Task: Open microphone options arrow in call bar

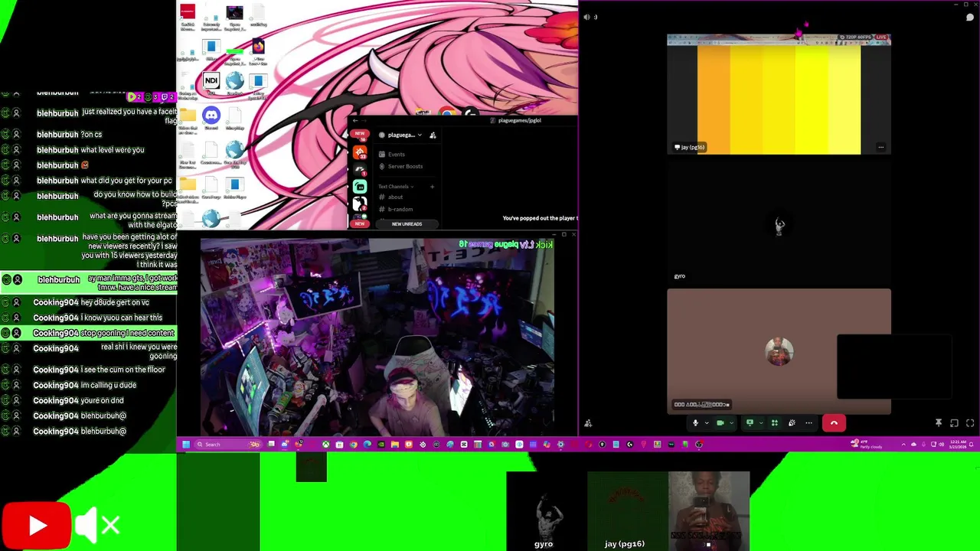Action: 707,422
